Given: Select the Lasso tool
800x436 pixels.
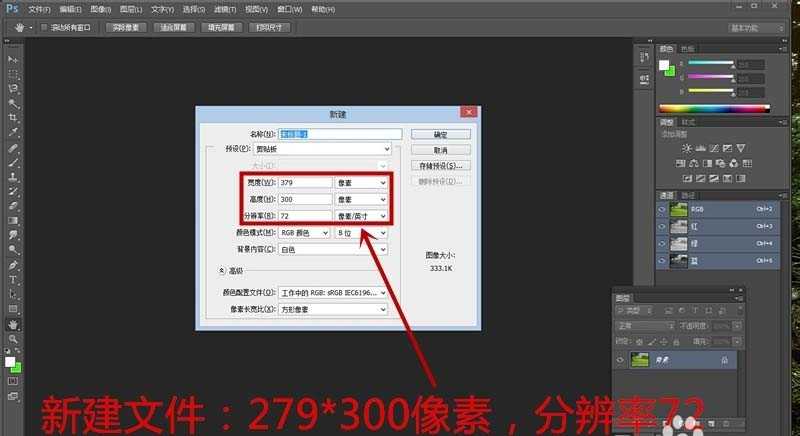Looking at the screenshot, I should pyautogui.click(x=14, y=88).
